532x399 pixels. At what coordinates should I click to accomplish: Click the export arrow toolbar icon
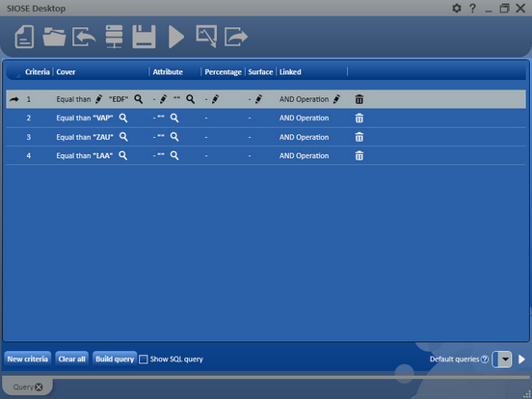tap(236, 37)
